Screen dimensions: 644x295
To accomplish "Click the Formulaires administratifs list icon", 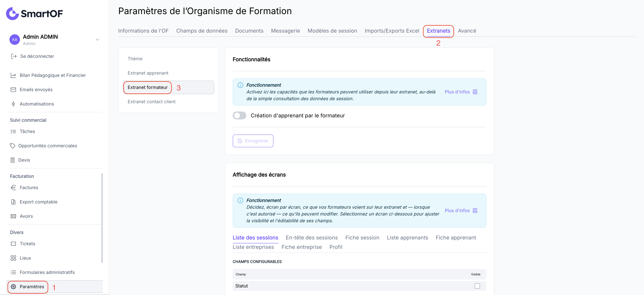I will tap(13, 272).
